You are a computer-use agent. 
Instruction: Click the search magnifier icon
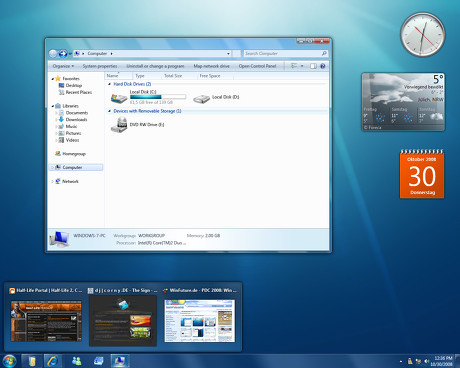pos(324,53)
